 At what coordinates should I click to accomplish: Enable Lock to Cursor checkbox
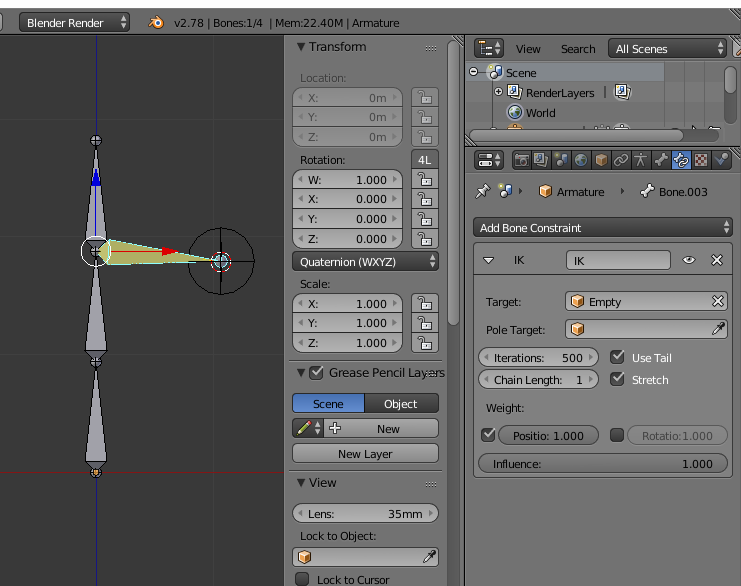[302, 579]
